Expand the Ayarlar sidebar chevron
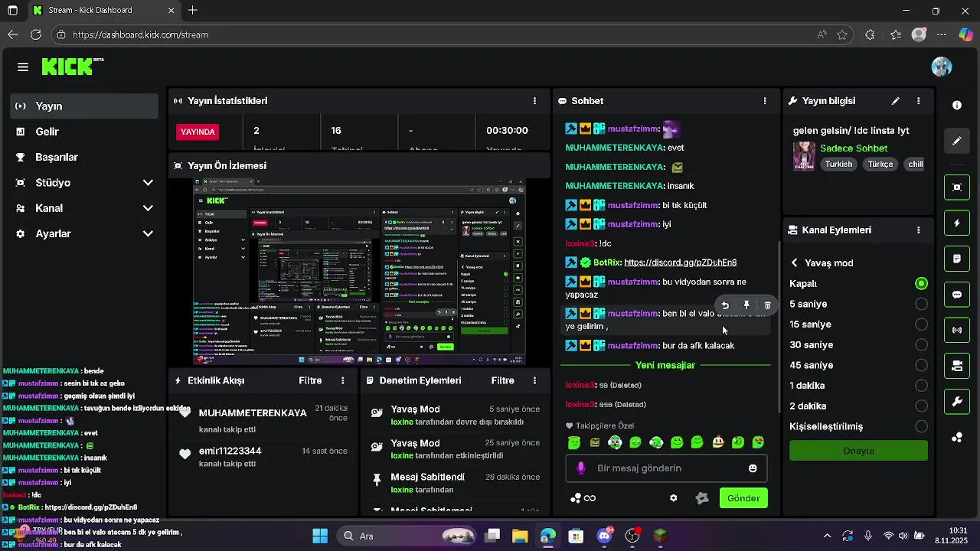 coord(148,234)
